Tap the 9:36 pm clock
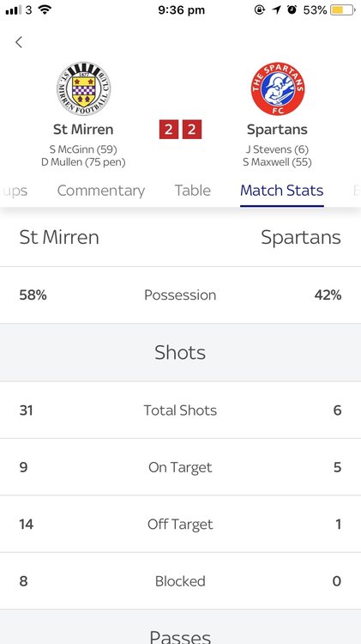Image resolution: width=361 pixels, height=644 pixels. point(182,10)
